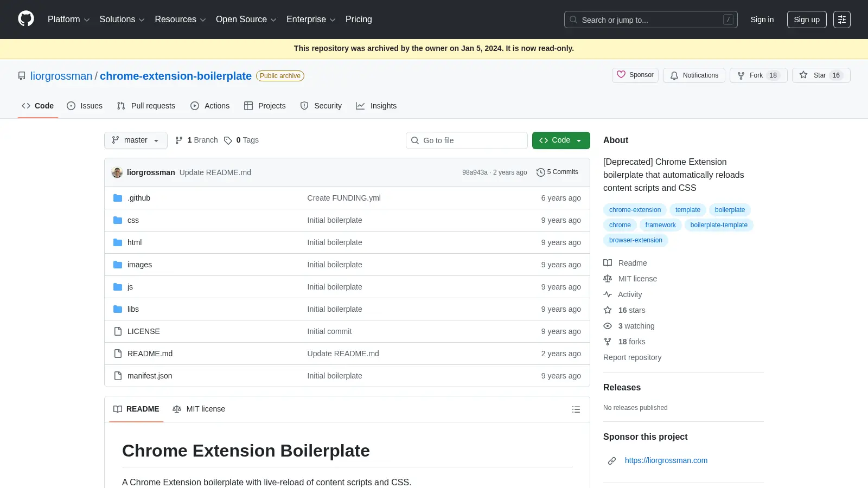
Task: Select the chrome topic tag
Action: pyautogui.click(x=620, y=225)
